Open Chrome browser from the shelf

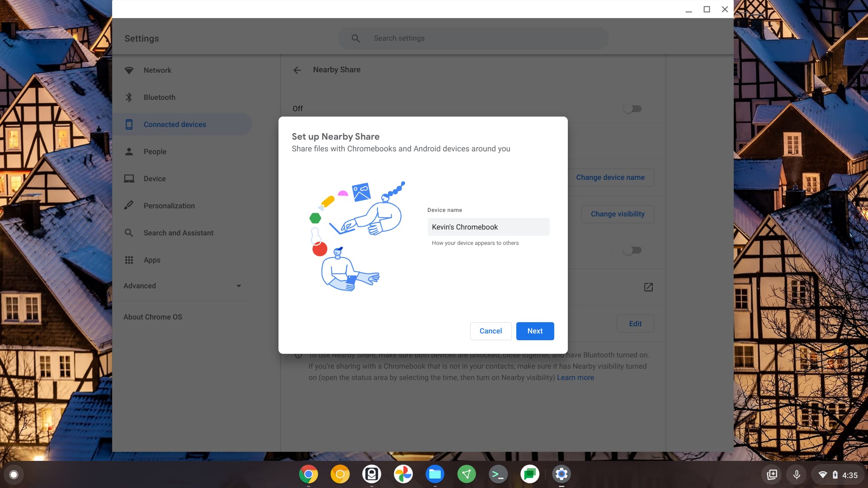pos(308,474)
